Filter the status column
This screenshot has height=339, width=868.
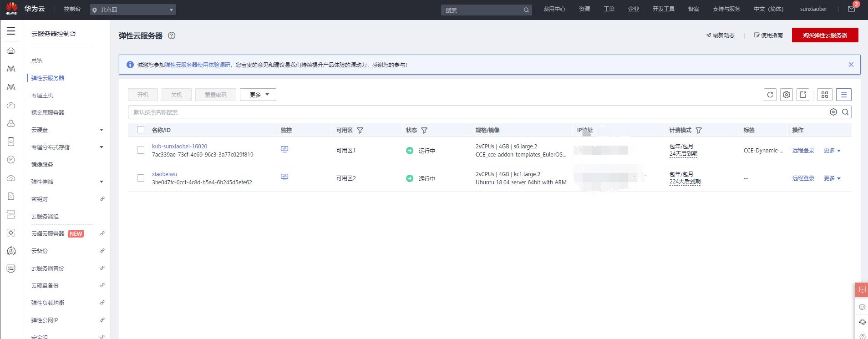click(424, 130)
